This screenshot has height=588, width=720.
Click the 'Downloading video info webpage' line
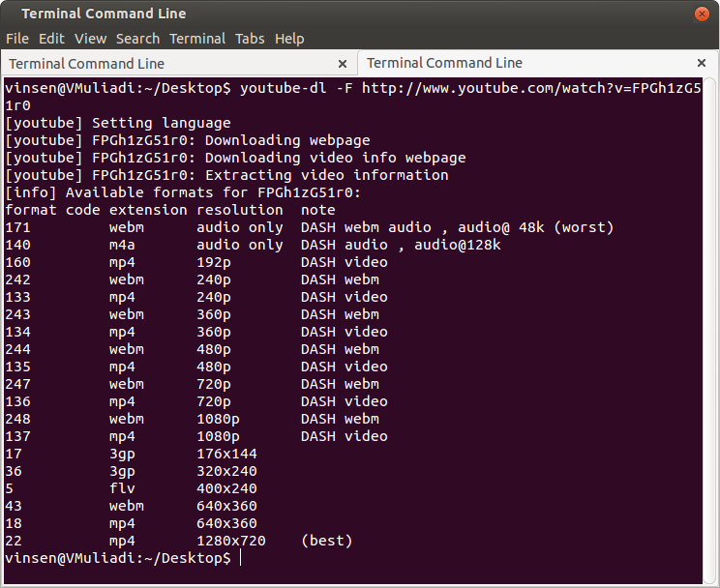tap(235, 158)
